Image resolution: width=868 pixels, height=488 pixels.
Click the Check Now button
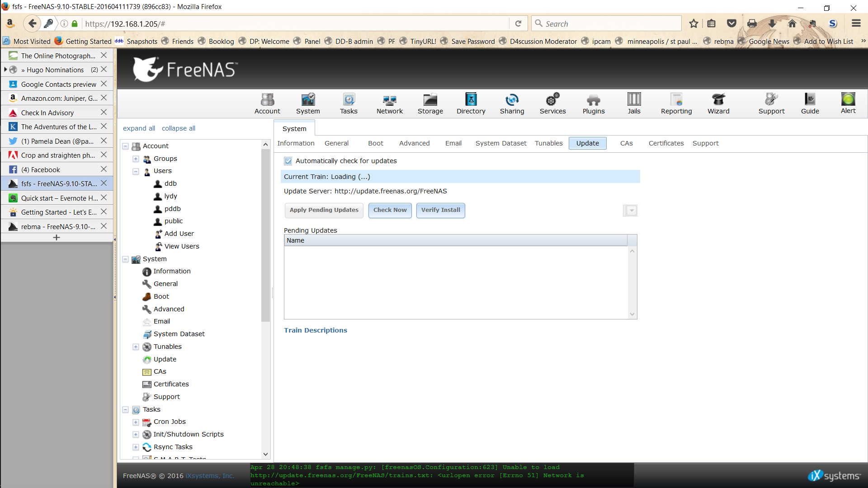[x=390, y=210]
